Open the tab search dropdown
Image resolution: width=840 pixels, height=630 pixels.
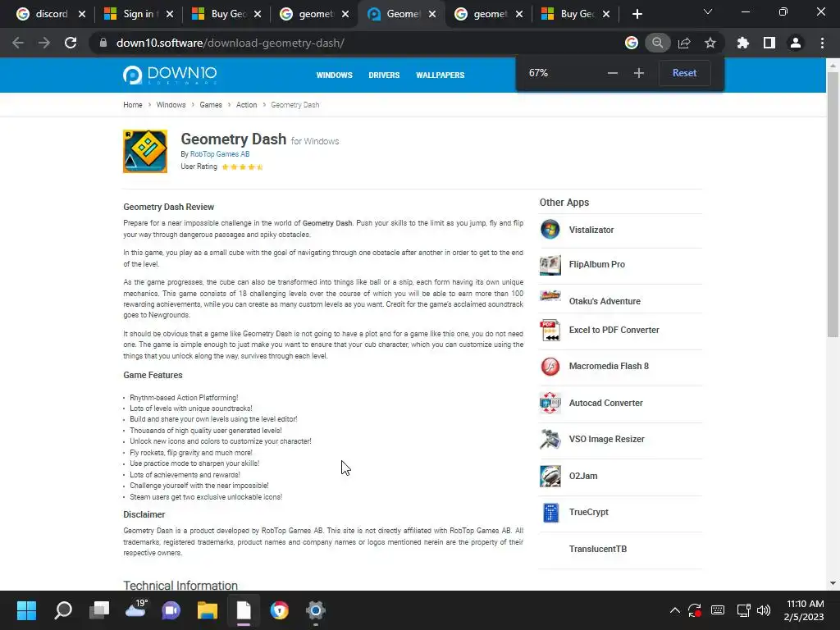[708, 11]
